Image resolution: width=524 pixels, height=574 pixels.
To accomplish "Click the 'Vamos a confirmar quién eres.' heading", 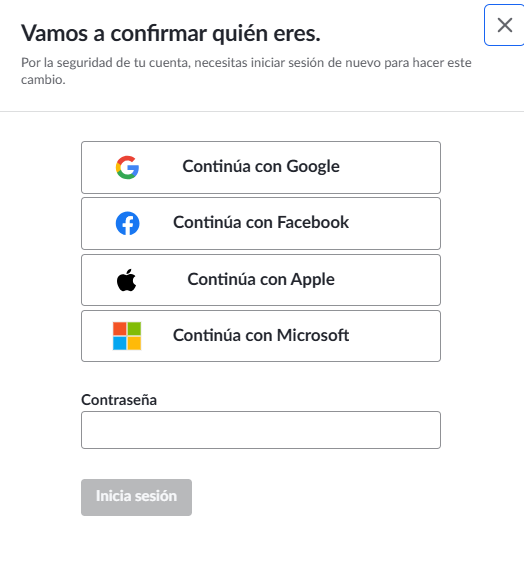I will coord(171,34).
